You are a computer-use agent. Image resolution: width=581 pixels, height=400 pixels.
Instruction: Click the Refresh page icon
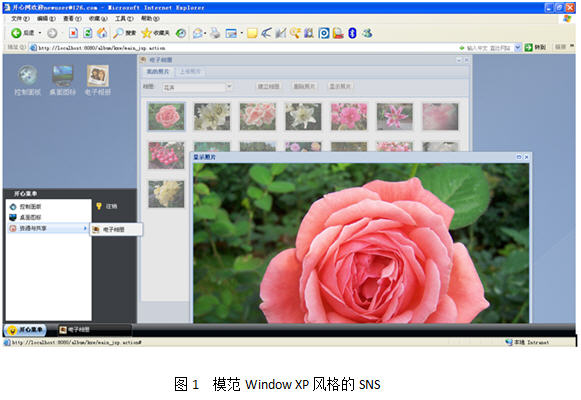tap(88, 33)
